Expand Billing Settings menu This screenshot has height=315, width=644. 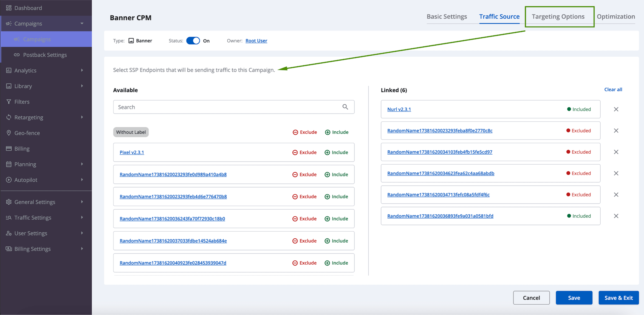[82, 249]
